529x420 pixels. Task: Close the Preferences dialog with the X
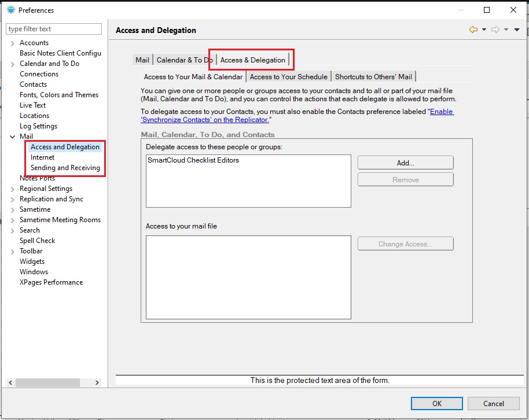(x=513, y=10)
